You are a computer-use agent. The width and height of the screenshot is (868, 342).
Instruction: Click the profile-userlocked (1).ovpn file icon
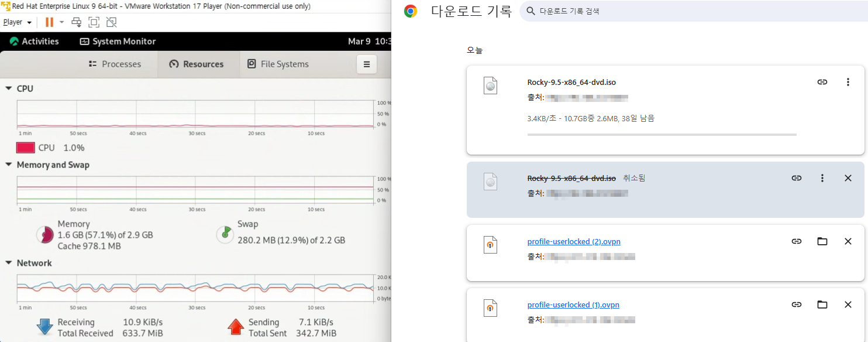491,308
